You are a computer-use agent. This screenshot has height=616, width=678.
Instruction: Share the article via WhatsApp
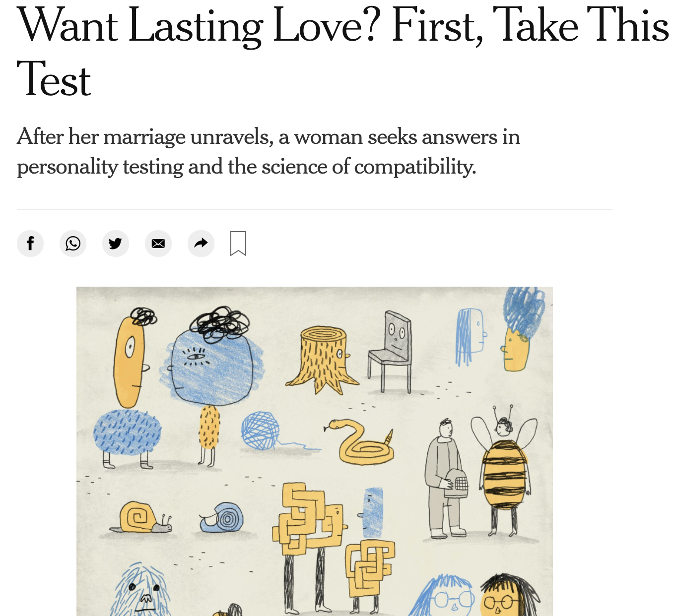point(73,244)
